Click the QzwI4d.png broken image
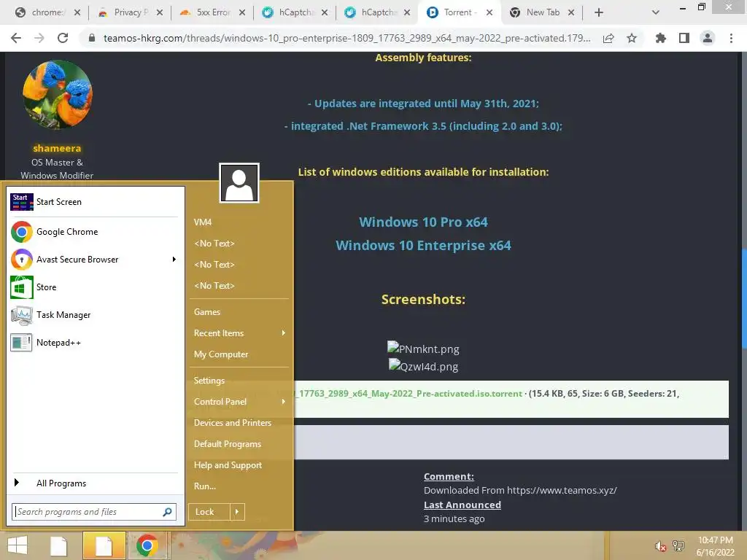Viewport: 747px width, 560px height. [423, 366]
